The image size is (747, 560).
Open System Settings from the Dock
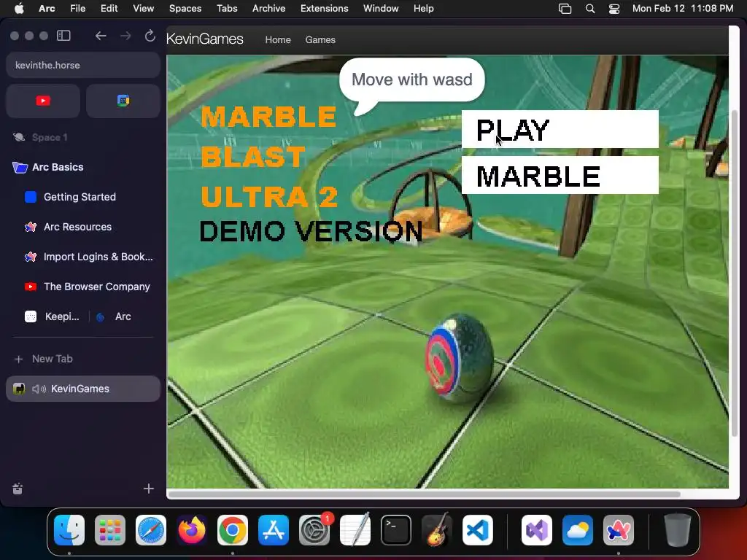pyautogui.click(x=314, y=530)
